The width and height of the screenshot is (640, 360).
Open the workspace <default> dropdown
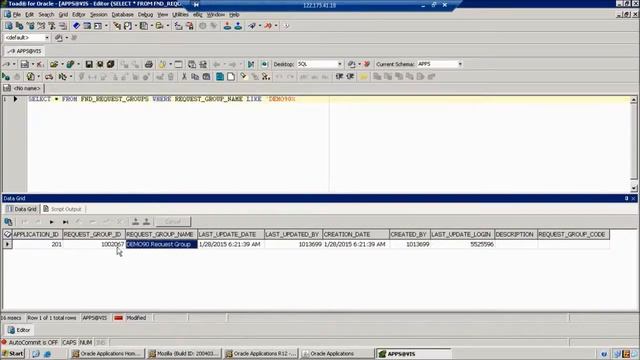point(47,38)
